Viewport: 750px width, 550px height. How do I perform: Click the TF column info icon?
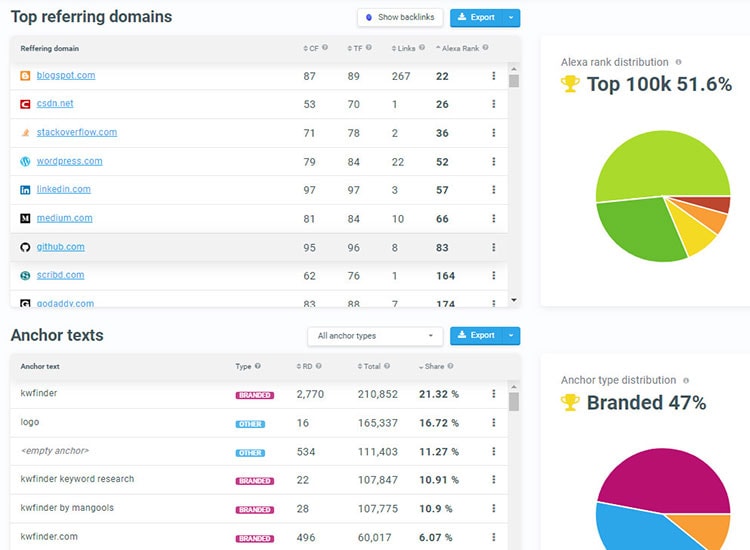[369, 47]
